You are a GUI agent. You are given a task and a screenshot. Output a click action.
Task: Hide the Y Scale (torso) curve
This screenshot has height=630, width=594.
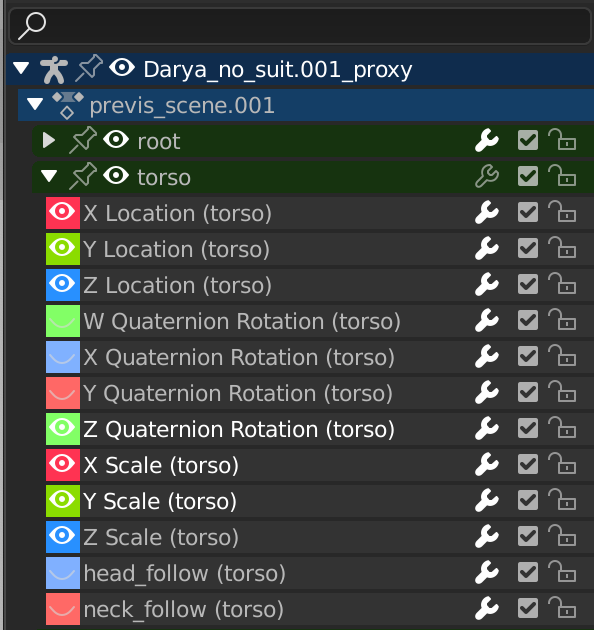tap(63, 501)
